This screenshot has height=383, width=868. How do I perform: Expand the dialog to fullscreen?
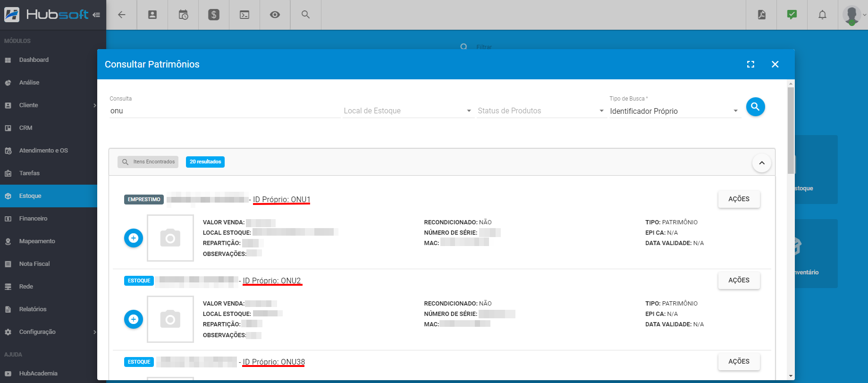(750, 64)
